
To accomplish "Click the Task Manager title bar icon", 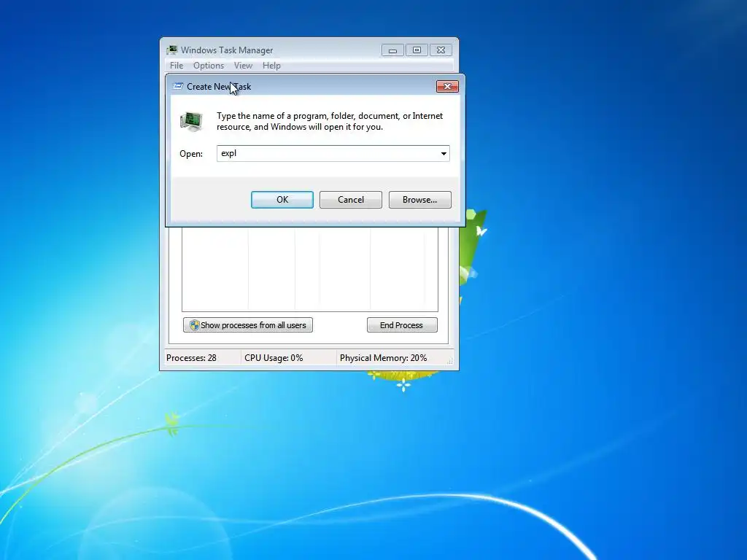I will point(172,50).
